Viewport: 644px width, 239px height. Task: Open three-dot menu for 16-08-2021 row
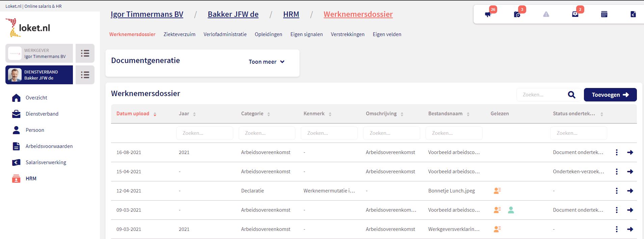(x=617, y=152)
